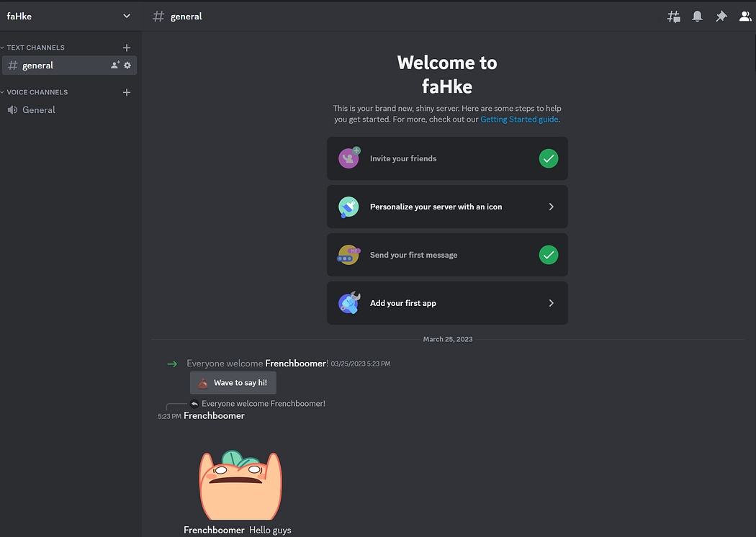
Task: Select the Add your first app card
Action: click(x=447, y=303)
